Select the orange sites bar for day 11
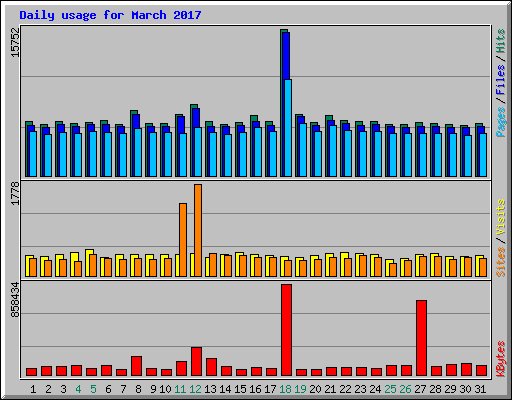The image size is (512, 400). (x=183, y=240)
